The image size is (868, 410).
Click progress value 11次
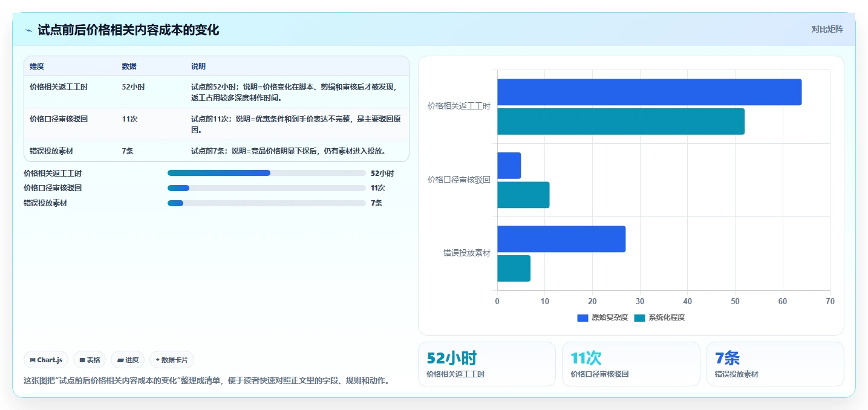pyautogui.click(x=378, y=188)
